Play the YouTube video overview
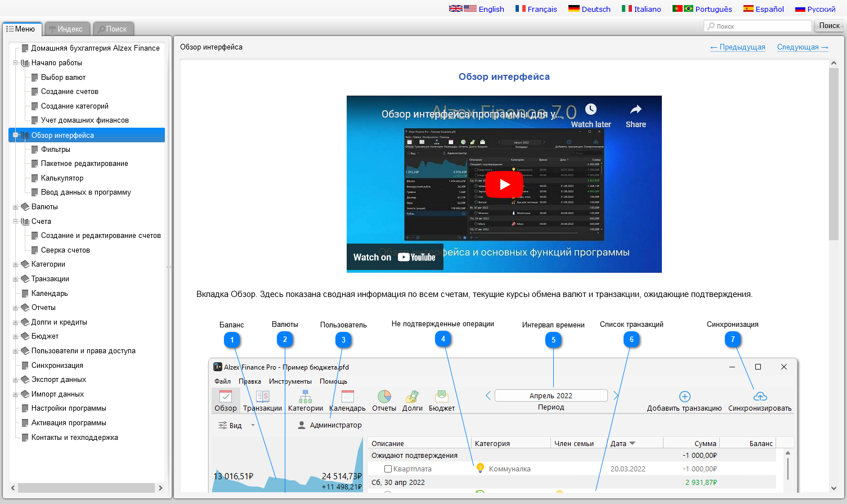 (504, 184)
